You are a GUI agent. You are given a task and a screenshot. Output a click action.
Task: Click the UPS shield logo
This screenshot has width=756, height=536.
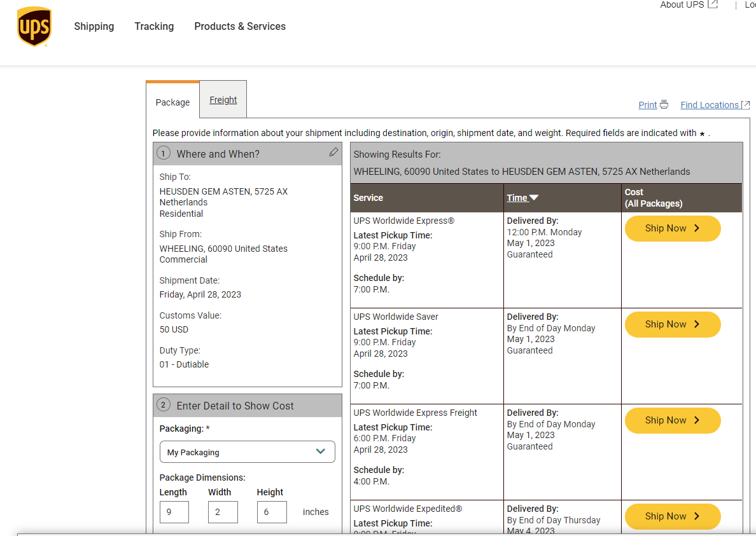tap(34, 27)
